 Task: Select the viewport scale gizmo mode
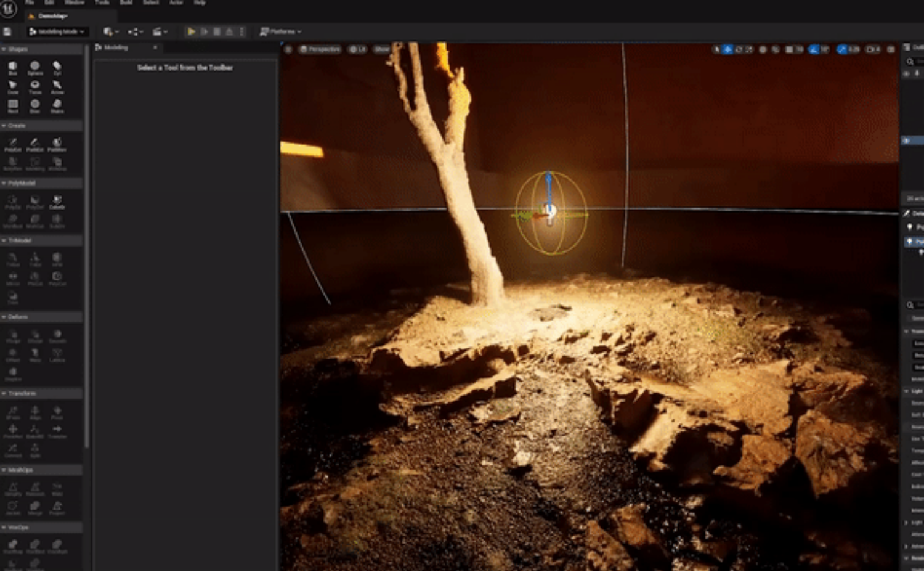[x=749, y=49]
